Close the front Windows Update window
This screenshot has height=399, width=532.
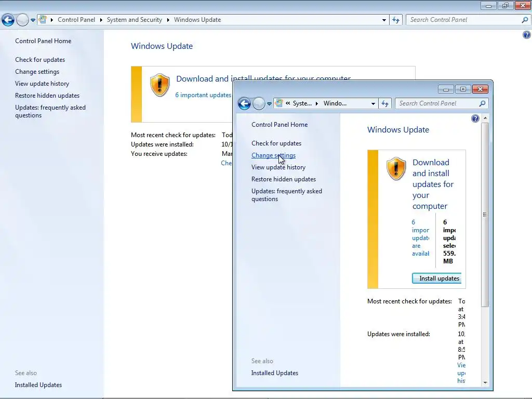coord(480,89)
